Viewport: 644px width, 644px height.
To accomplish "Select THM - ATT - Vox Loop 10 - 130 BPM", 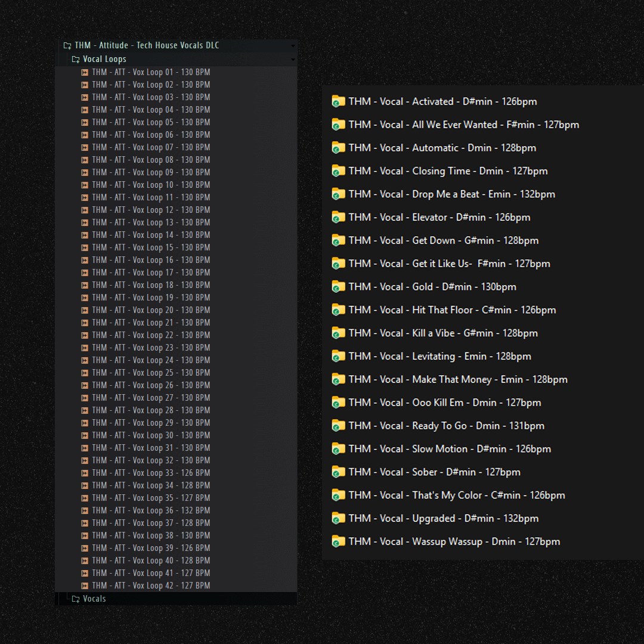I will 151,185.
